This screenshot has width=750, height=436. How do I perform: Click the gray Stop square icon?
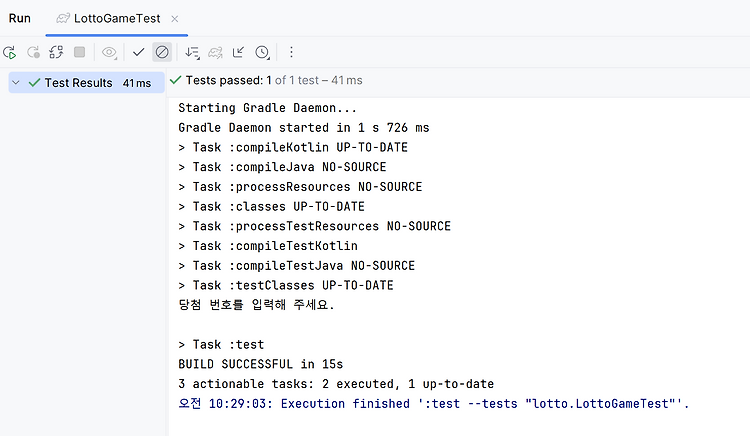click(x=79, y=52)
